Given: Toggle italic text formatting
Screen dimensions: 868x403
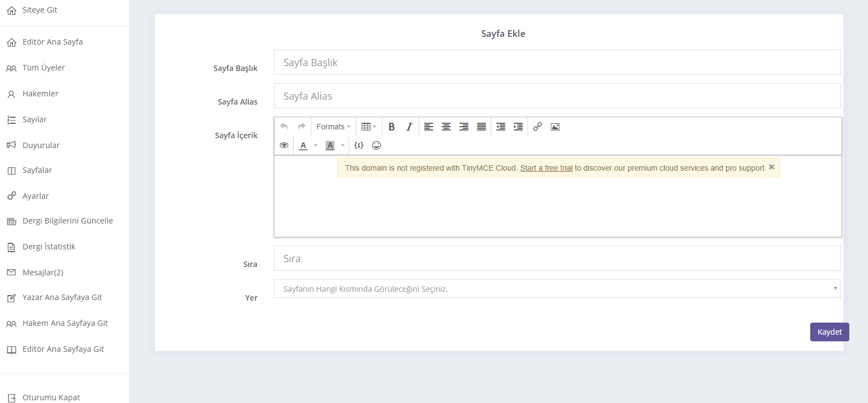Looking at the screenshot, I should 409,127.
